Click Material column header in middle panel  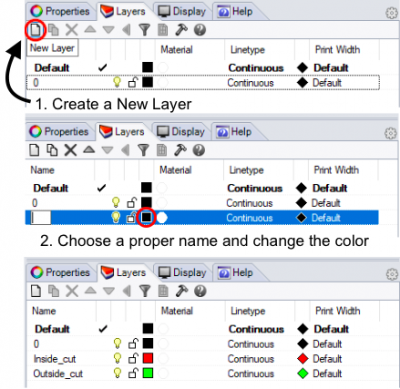click(176, 170)
